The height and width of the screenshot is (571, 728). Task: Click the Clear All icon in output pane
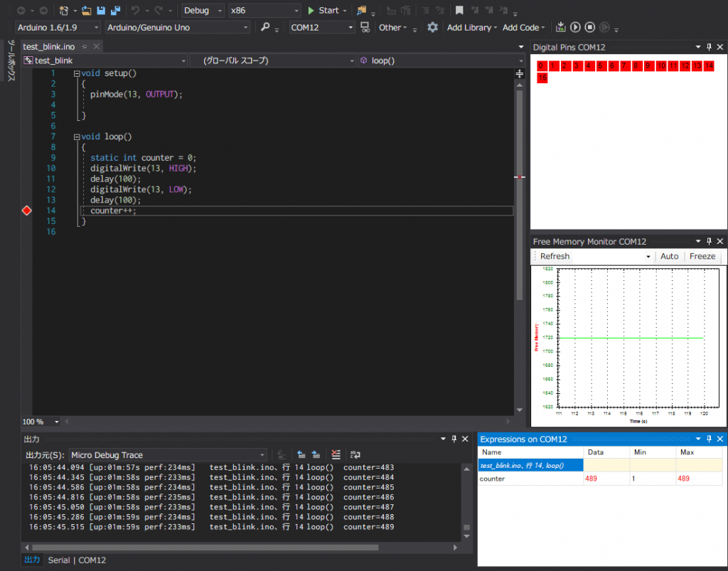click(x=335, y=455)
